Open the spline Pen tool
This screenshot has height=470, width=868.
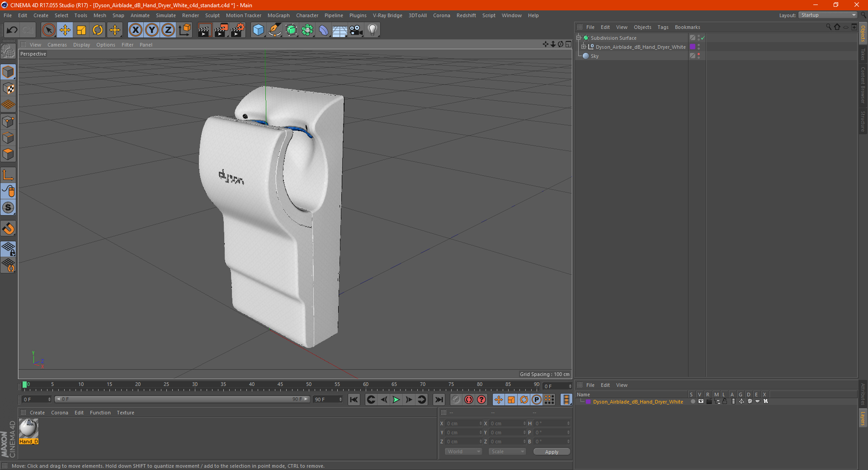(274, 30)
